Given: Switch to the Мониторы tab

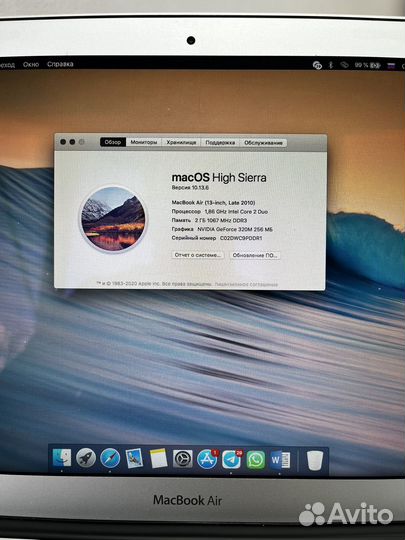Looking at the screenshot, I should pyautogui.click(x=144, y=142).
